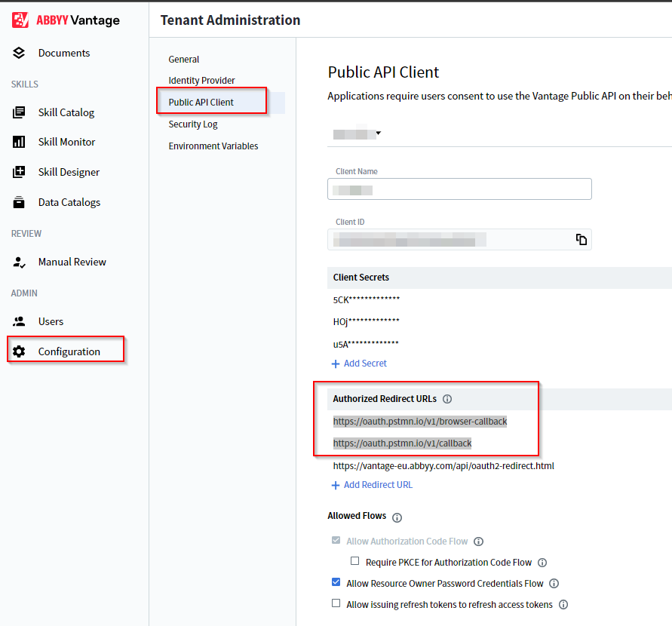Expand the client selection dropdown arrow

pyautogui.click(x=378, y=133)
